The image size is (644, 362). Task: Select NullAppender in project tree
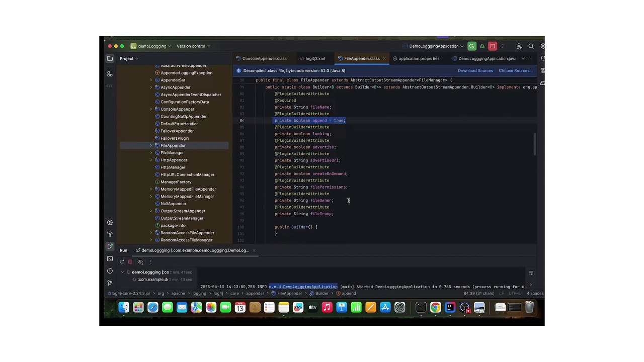pyautogui.click(x=173, y=204)
